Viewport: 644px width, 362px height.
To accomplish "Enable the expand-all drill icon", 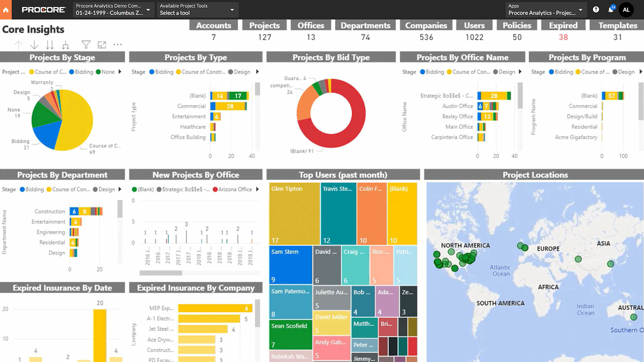I will pyautogui.click(x=66, y=45).
